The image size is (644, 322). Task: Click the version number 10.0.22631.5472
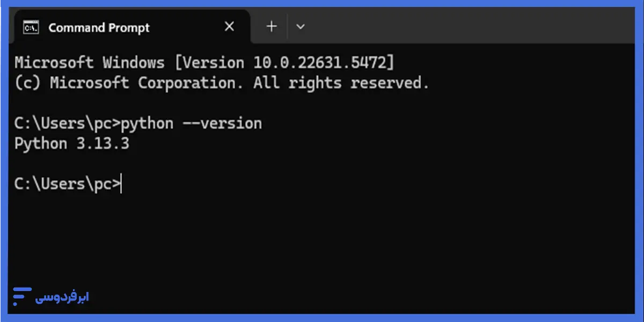point(318,63)
